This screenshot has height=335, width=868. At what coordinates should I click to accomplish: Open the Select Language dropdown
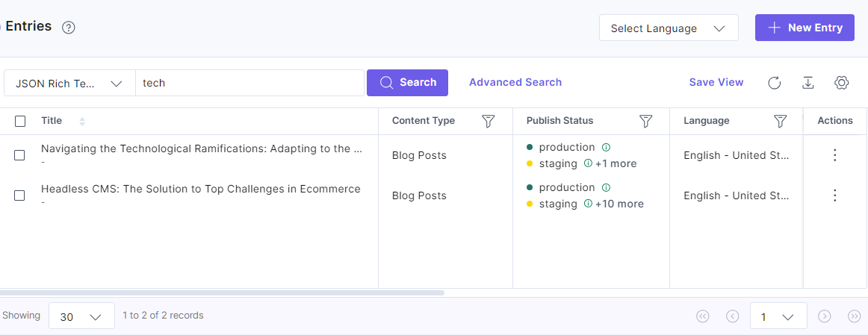[x=669, y=28]
